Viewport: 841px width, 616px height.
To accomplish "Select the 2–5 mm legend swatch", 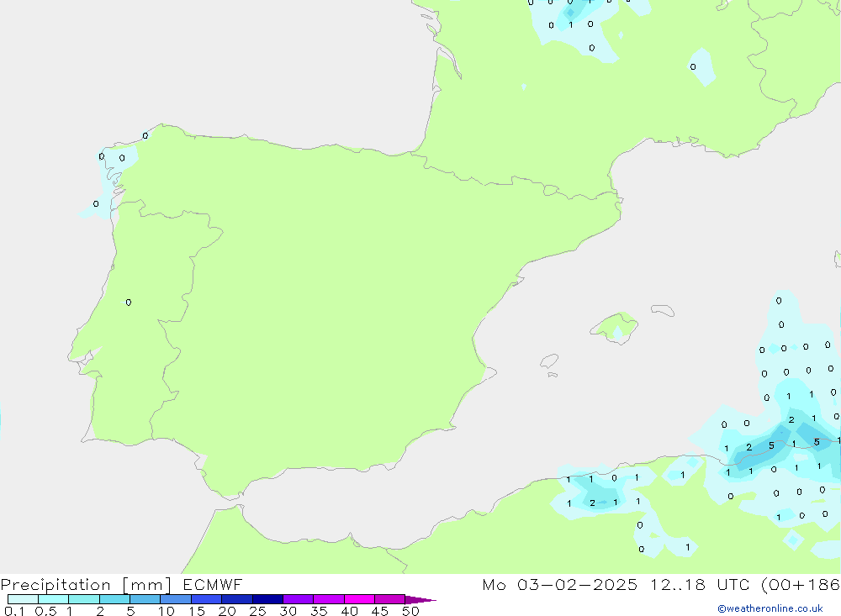I will 114,599.
